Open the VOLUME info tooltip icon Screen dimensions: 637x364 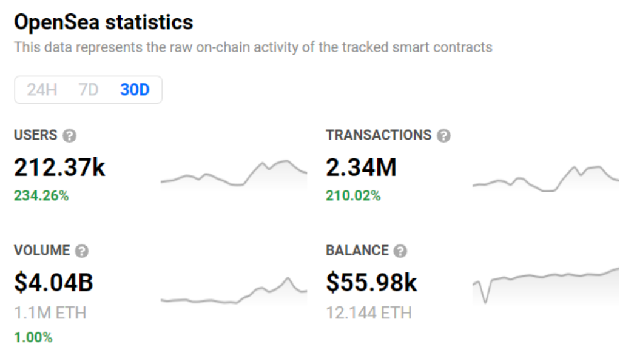pyautogui.click(x=83, y=251)
